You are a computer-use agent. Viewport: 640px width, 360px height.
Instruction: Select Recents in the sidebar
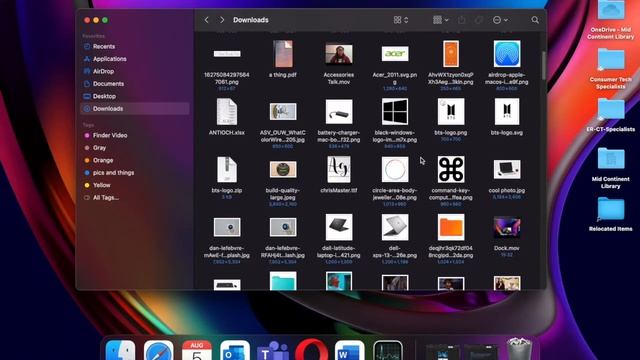(x=135, y=46)
